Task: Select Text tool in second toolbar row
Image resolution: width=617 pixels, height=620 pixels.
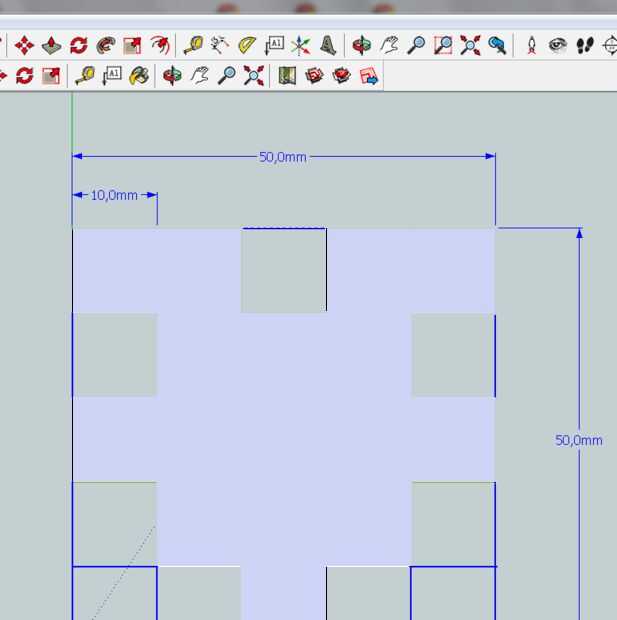Action: pos(112,76)
